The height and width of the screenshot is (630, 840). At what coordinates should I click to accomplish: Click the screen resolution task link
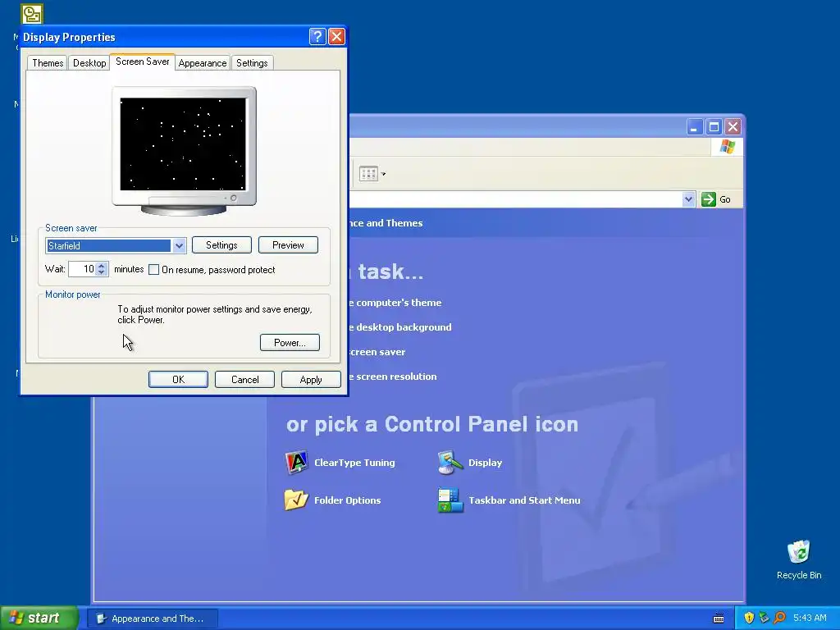click(393, 377)
